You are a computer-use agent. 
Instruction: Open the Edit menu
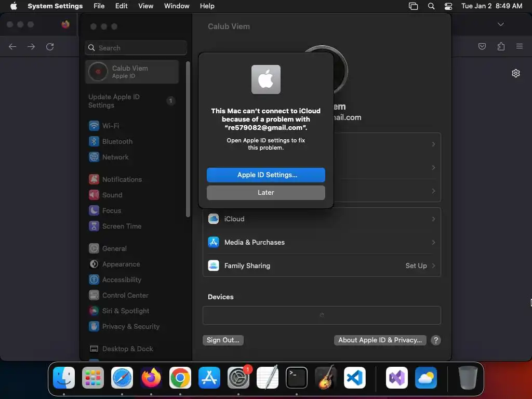121,6
